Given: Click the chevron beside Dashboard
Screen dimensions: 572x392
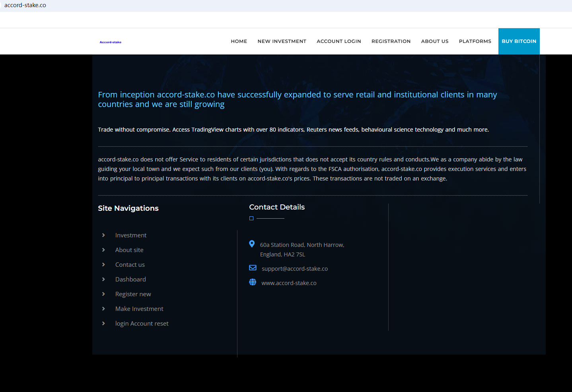Looking at the screenshot, I should [x=103, y=279].
